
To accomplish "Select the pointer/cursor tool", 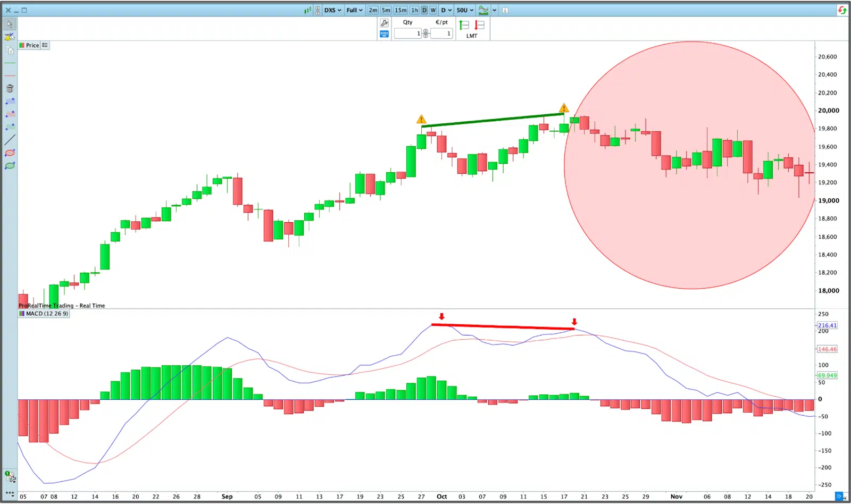I will click(10, 24).
